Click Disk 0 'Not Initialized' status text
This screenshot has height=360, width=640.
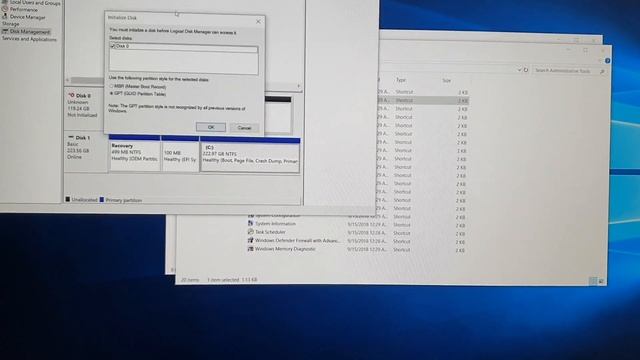[82, 115]
